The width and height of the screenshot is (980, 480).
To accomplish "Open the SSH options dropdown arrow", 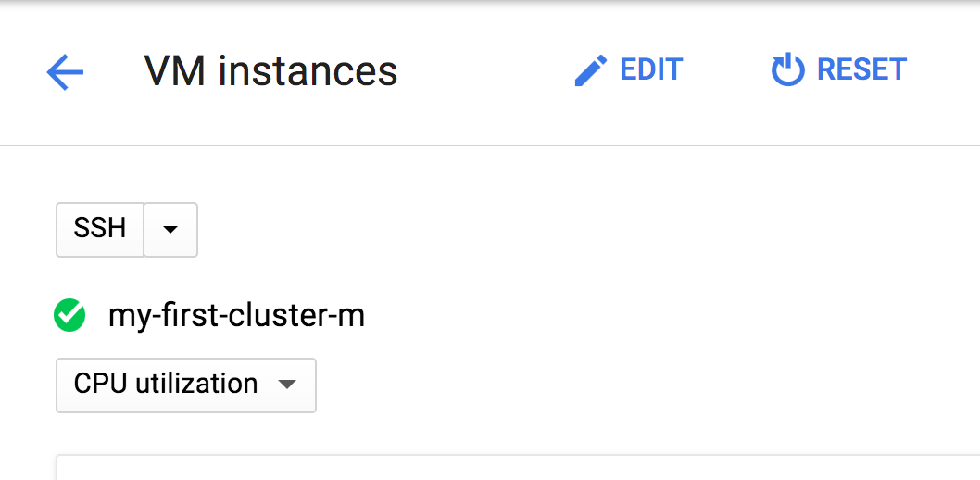I will click(x=170, y=230).
